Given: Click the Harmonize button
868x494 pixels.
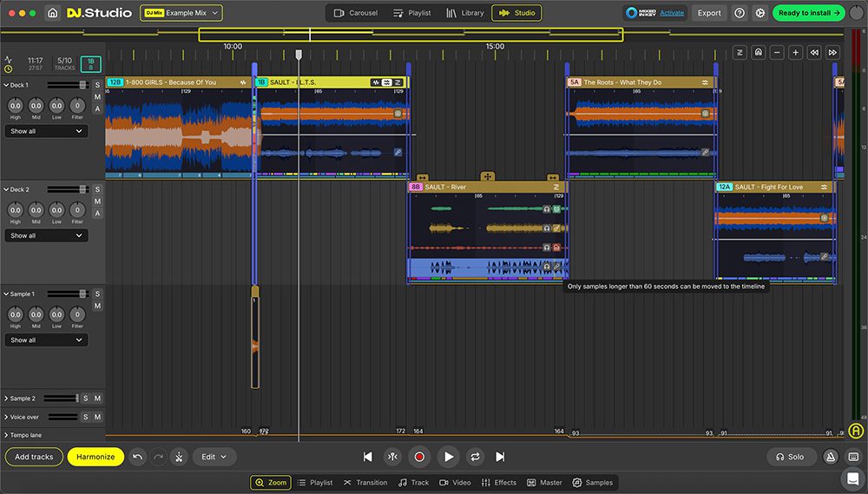Looking at the screenshot, I should click(x=95, y=457).
